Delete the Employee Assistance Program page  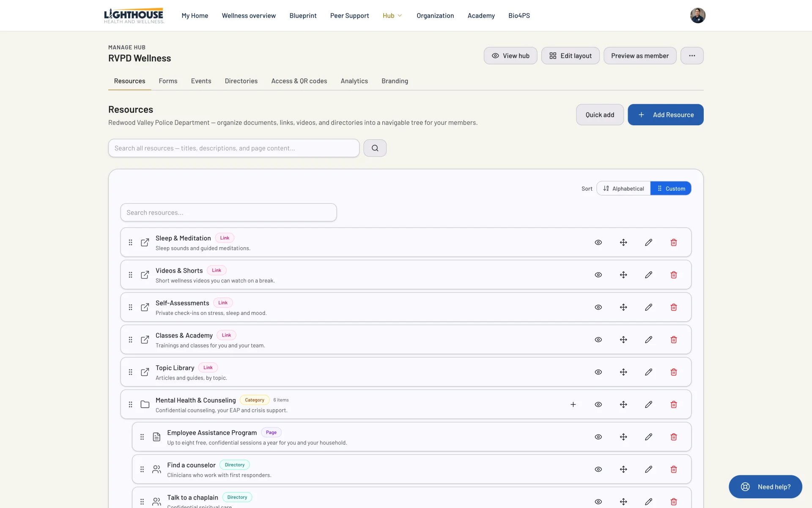(x=674, y=437)
